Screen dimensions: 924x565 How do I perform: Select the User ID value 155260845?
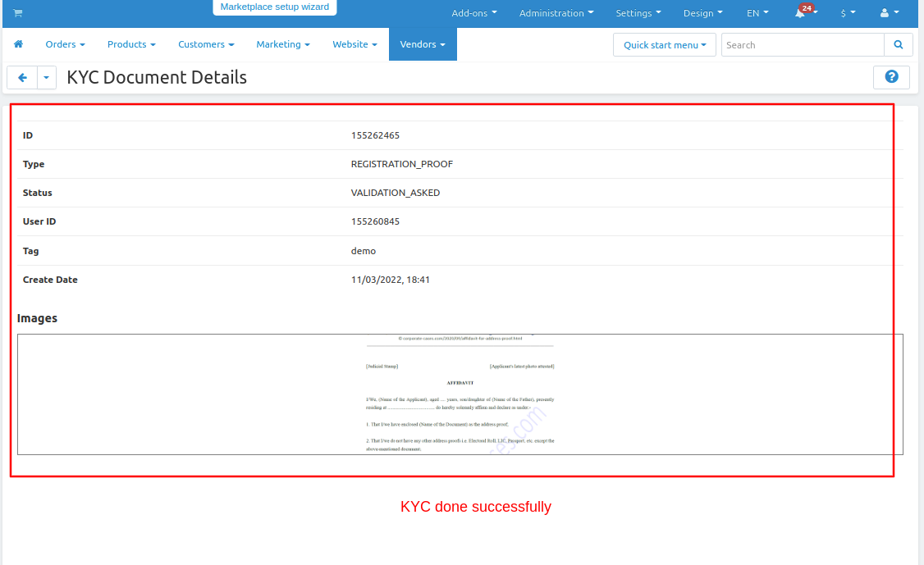click(375, 221)
